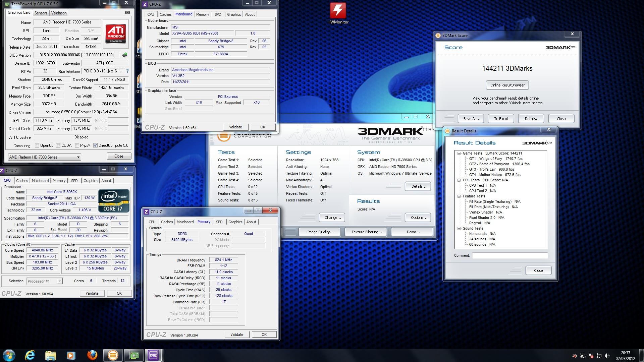Viewport: 644px width, 362px height.
Task: Collapse the Feature Tests tree node
Action: coord(459,196)
